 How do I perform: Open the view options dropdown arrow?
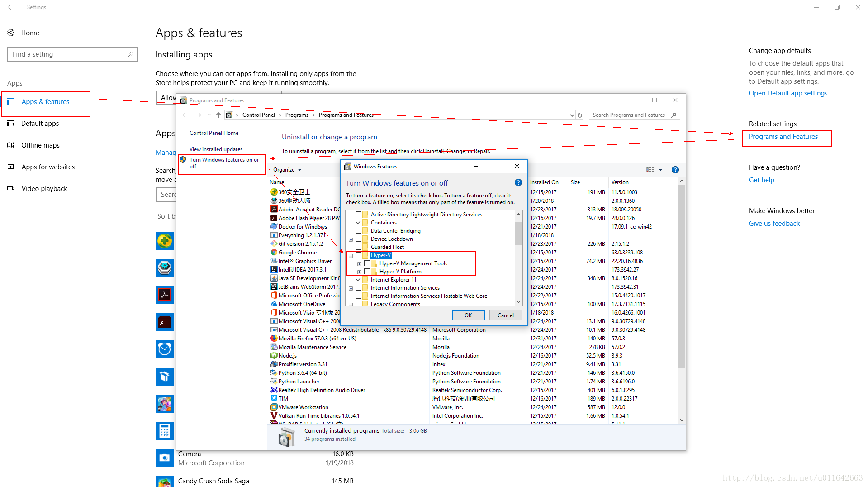(x=660, y=170)
